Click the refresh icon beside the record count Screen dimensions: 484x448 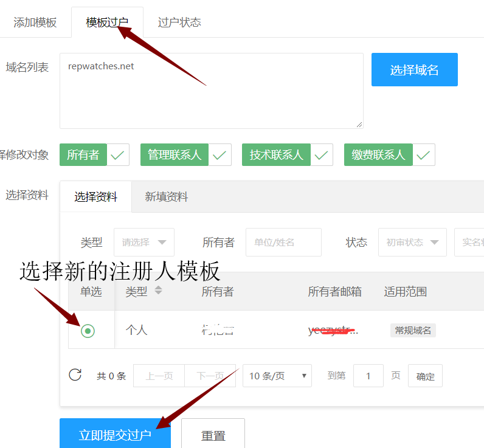75,375
